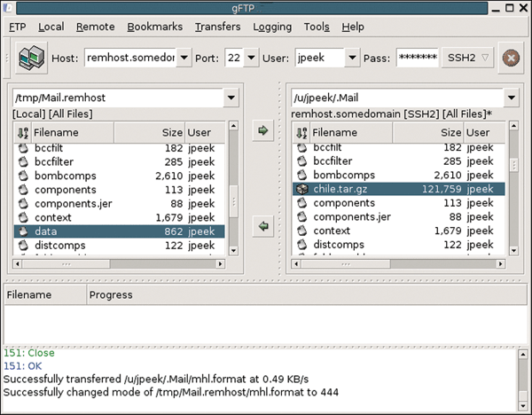
Task: Click the right arrow upload button
Action: click(262, 131)
